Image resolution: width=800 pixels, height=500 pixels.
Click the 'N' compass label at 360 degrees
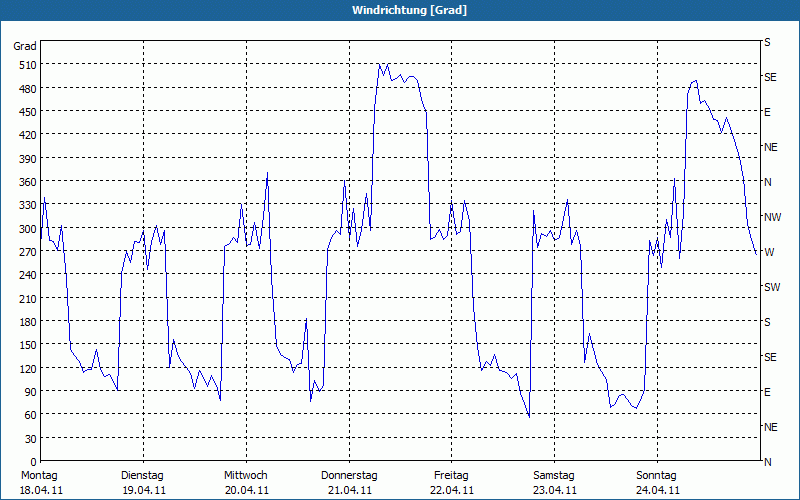click(x=768, y=182)
